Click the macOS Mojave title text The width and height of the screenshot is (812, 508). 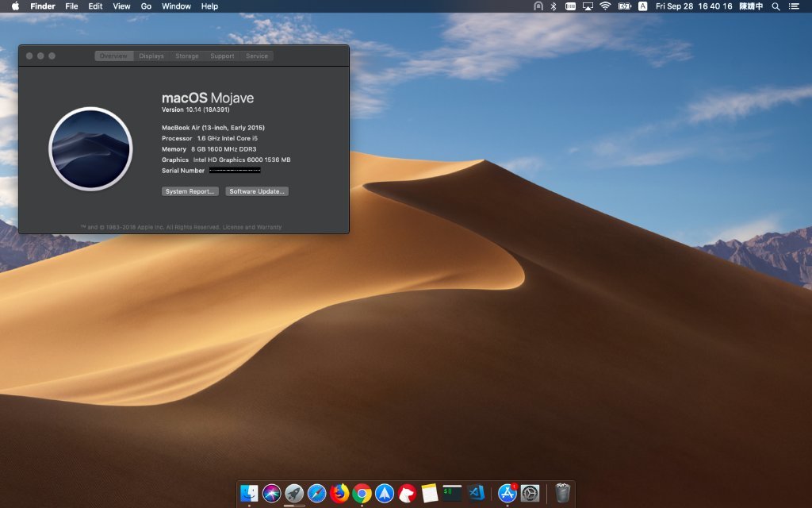point(208,98)
